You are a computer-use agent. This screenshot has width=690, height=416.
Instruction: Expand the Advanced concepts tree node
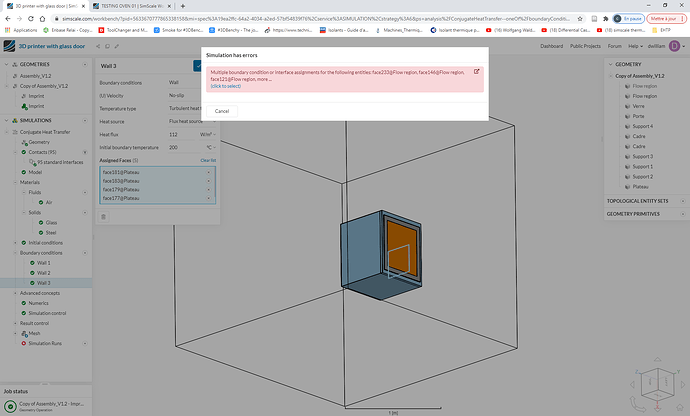point(15,293)
